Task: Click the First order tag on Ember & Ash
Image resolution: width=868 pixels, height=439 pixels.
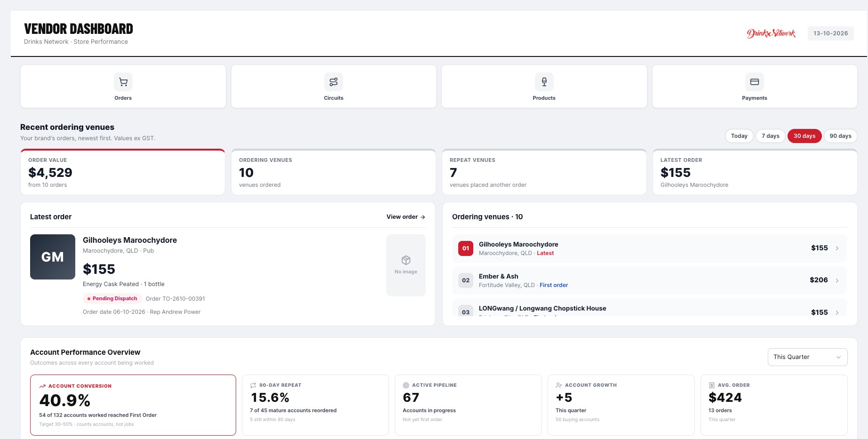Action: pos(554,285)
